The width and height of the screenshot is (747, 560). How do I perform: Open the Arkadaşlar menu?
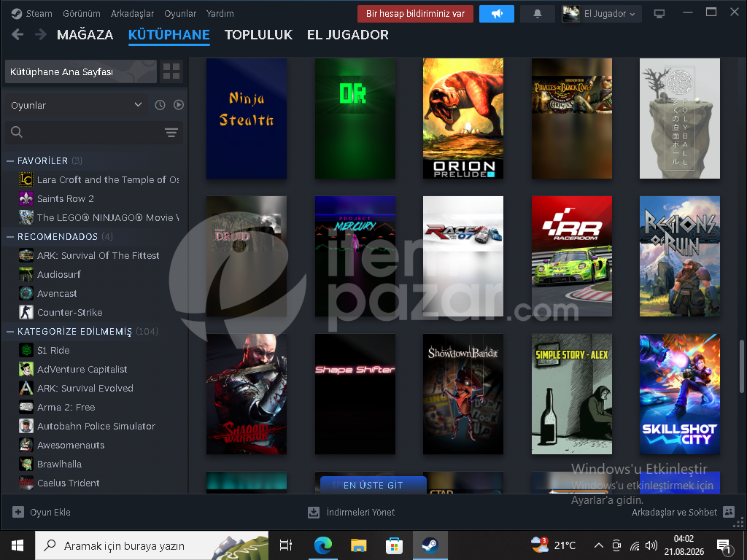133,14
